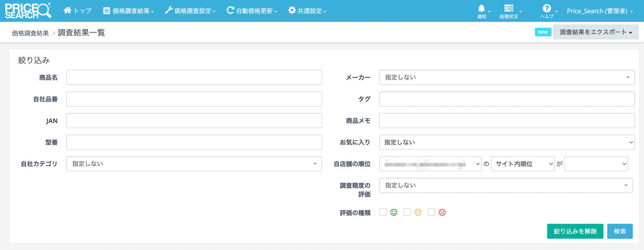Image resolution: width=644 pixels, height=250 pixels.
Task: Open the お気に入り select box
Action: pyautogui.click(x=507, y=142)
